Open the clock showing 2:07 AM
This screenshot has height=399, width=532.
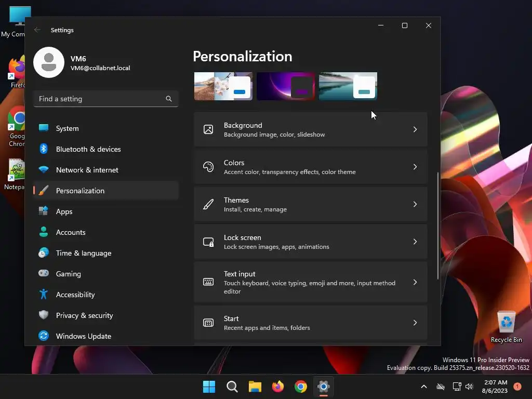click(495, 387)
